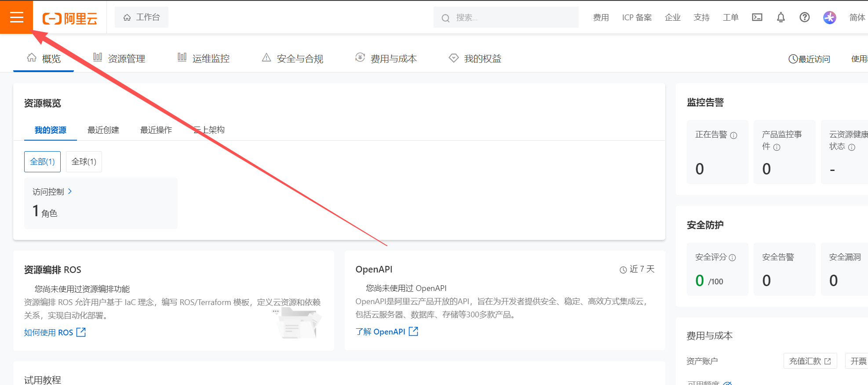
Task: Click info icon beside 云资源健康状态
Action: point(852,147)
